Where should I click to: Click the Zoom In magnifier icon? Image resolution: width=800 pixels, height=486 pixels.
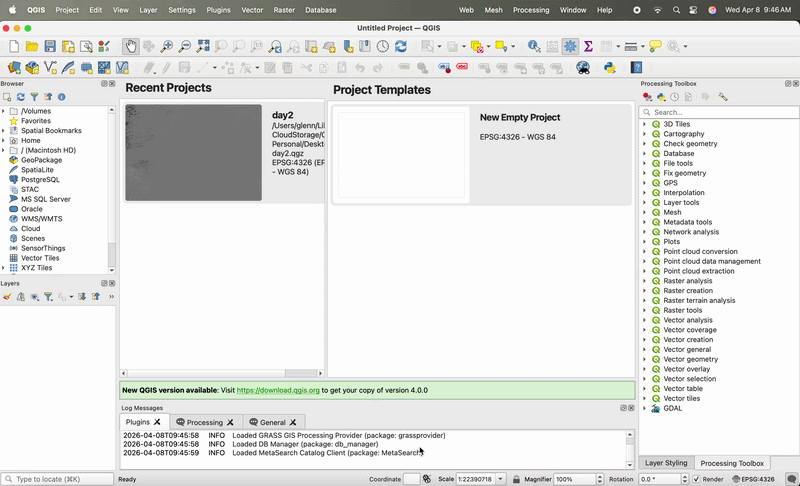pyautogui.click(x=166, y=46)
